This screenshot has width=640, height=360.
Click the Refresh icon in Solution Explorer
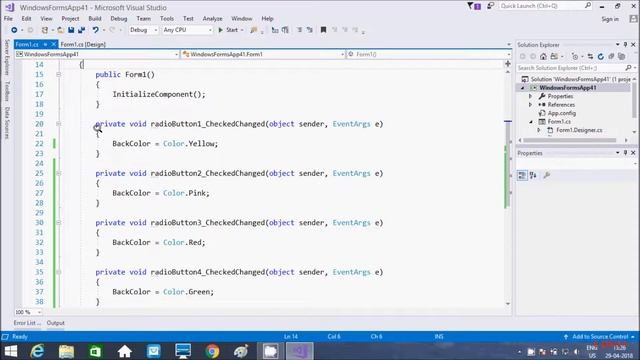tap(600, 56)
